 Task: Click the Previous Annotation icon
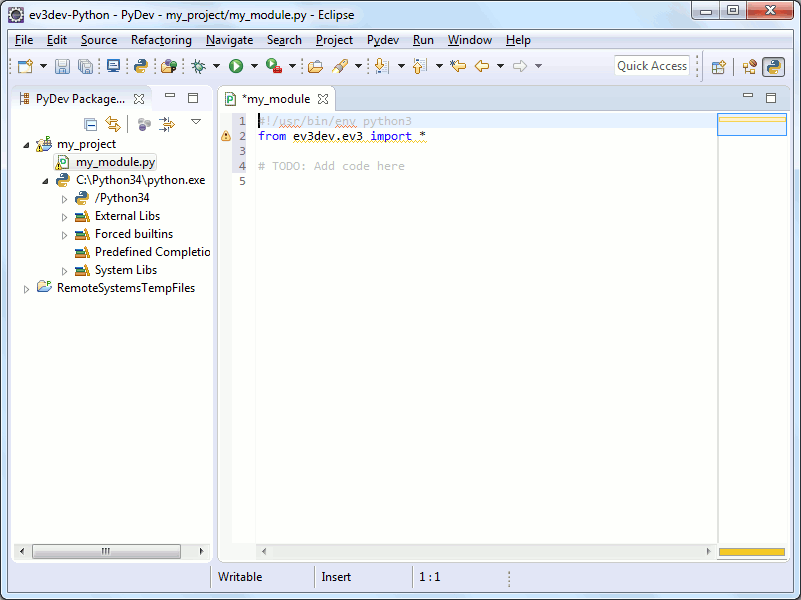(419, 66)
